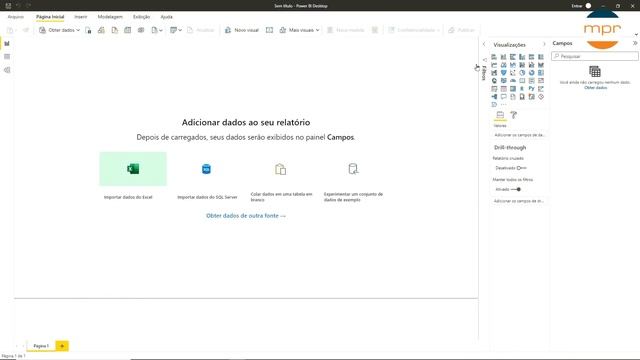Select the Q&A speech-bubble visual

pyautogui.click(x=503, y=97)
